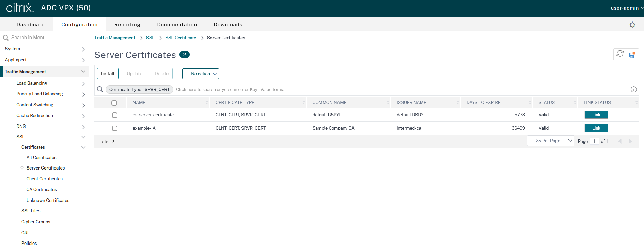Screen dimensions: 644x250
Task: Click the refresh icon near page title
Action: coord(620,54)
